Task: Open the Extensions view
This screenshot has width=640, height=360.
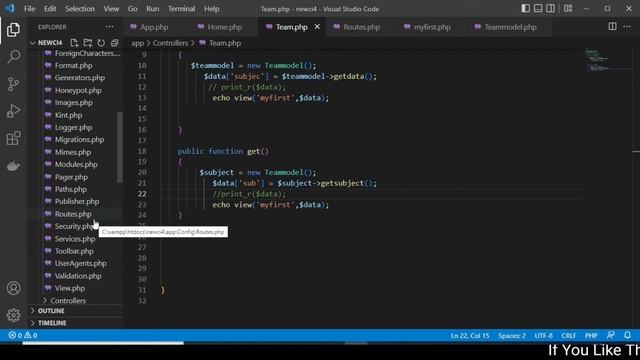Action: (13, 138)
